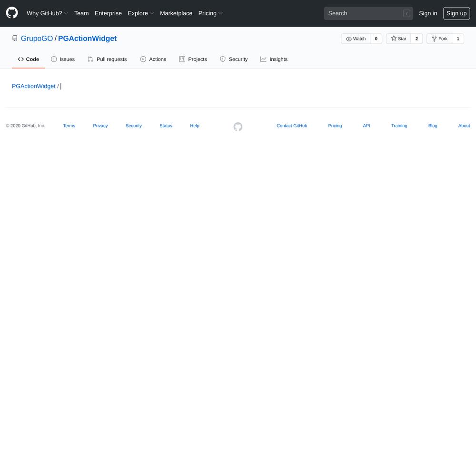Viewport: 476px width, 476px height.
Task: Open the Pricing footer link
Action: [x=335, y=126]
